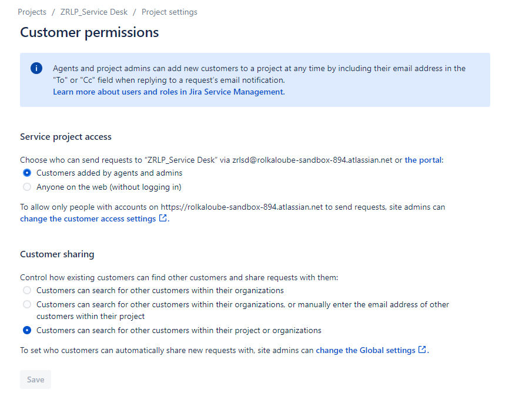Choose "search for other customers within their organizations"
This screenshot has height=420, width=519.
[26, 290]
